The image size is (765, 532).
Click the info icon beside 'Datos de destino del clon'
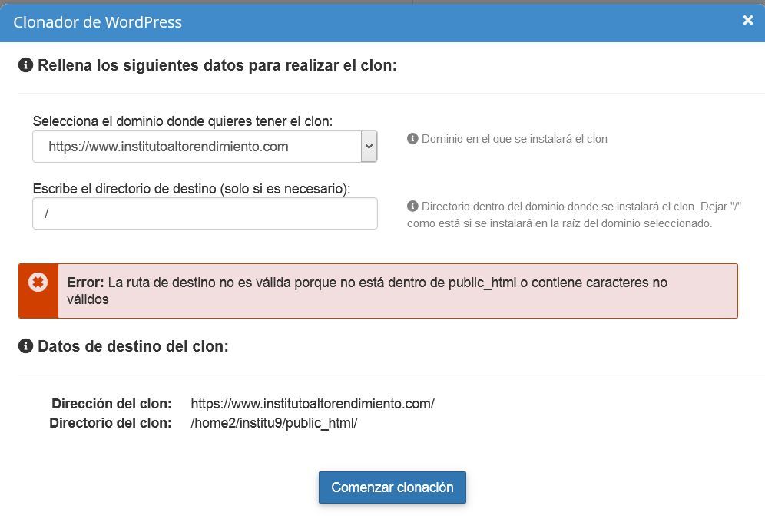click(x=25, y=345)
